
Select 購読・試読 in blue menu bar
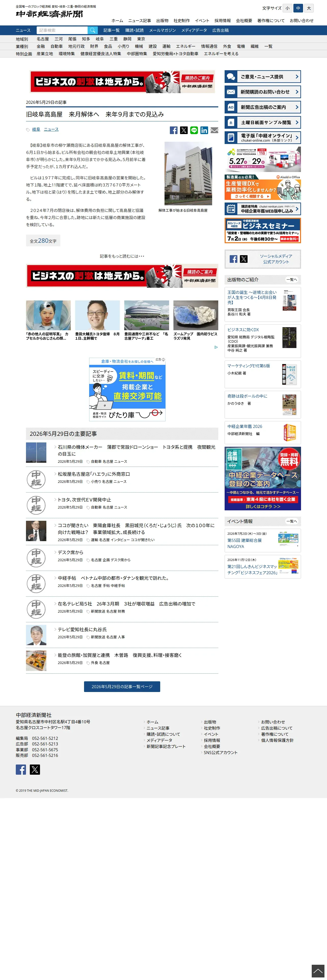(134, 31)
